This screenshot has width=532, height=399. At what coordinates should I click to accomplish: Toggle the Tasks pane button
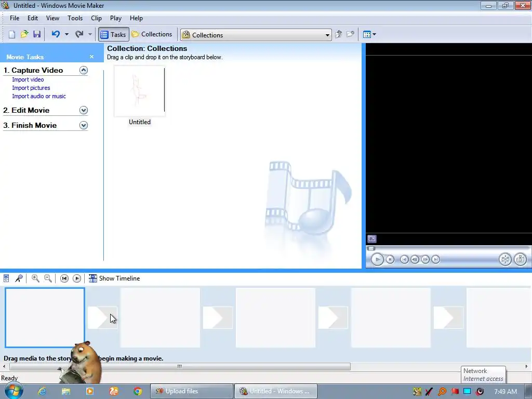(114, 35)
